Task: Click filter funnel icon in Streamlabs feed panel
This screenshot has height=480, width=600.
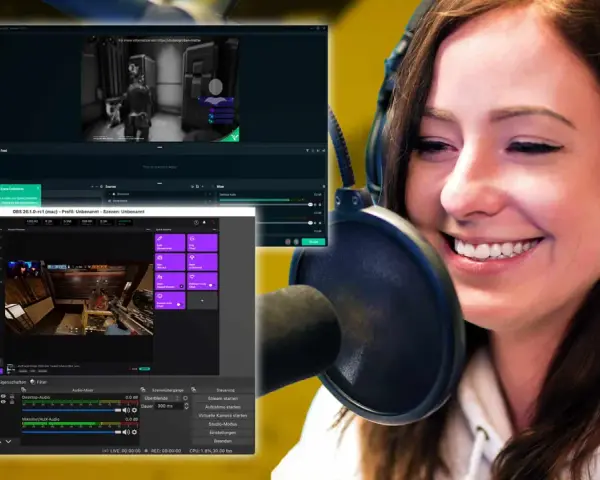Action: click(x=307, y=151)
